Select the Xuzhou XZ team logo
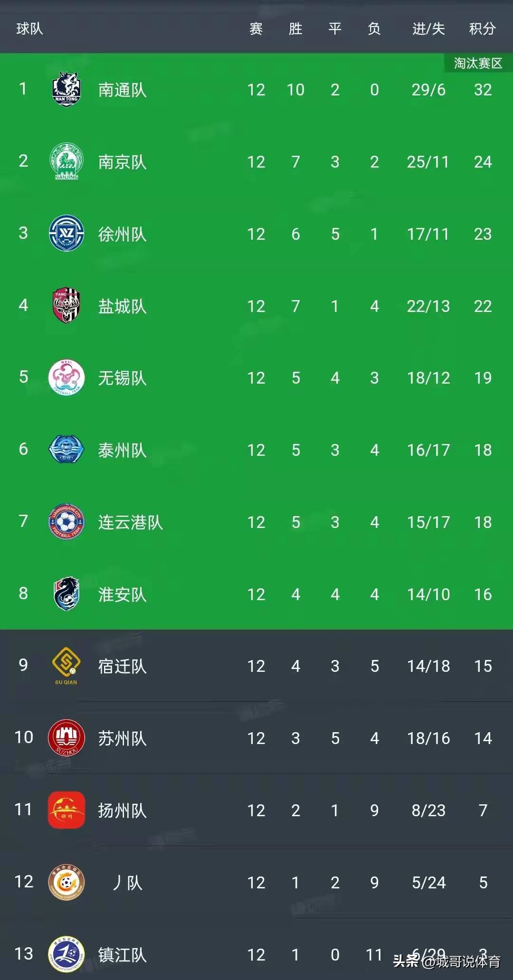This screenshot has width=513, height=980. [66, 233]
